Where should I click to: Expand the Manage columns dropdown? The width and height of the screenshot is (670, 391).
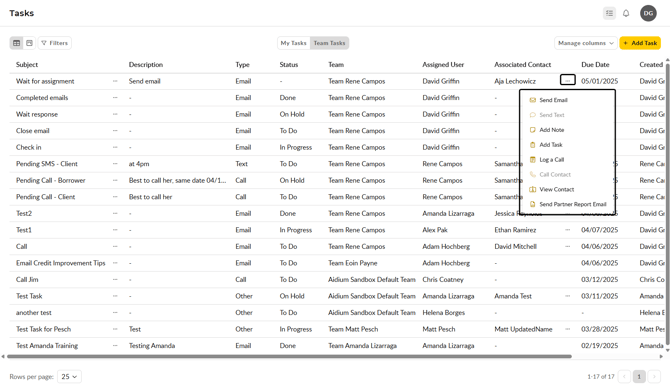tap(586, 43)
